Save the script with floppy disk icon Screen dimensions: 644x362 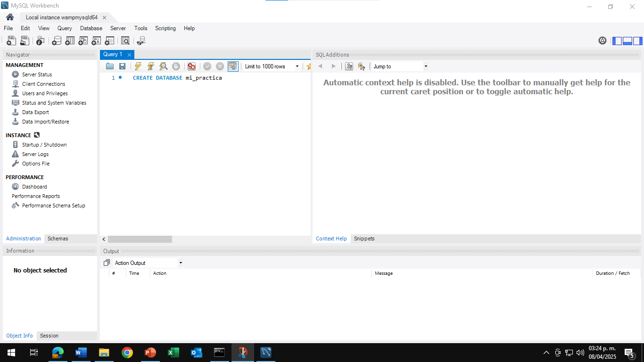(x=122, y=66)
